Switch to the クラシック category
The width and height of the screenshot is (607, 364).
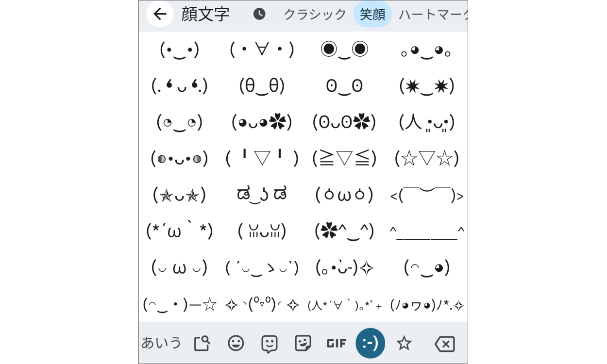[x=314, y=15]
